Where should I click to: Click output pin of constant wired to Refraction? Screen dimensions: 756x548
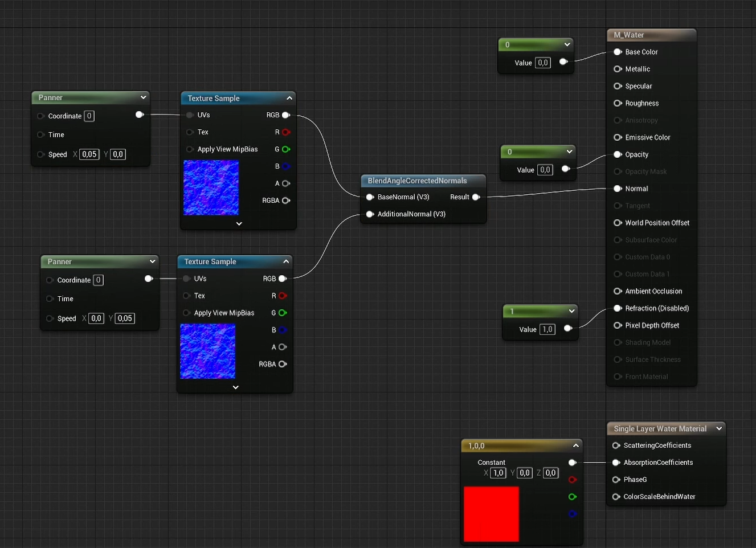pyautogui.click(x=568, y=328)
